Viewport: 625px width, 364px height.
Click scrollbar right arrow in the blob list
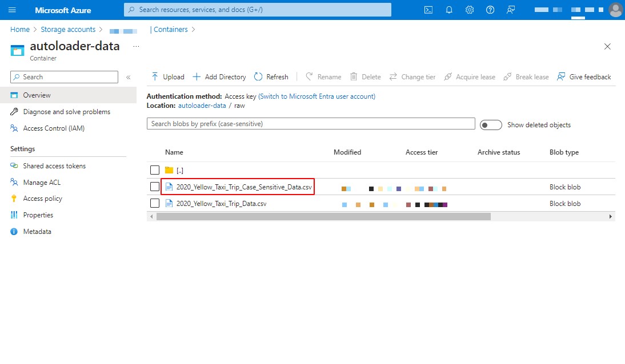coord(610,217)
